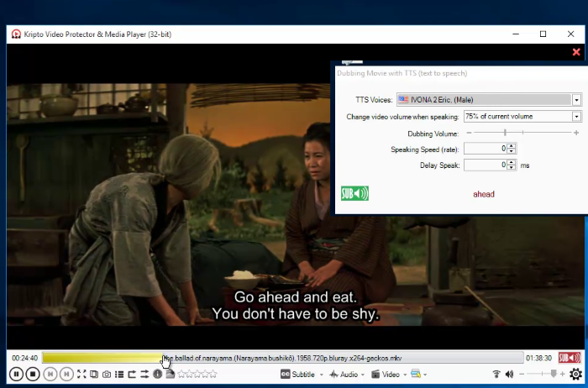The image size is (588, 388).
Task: Rate the video five stars
Action: 213,374
